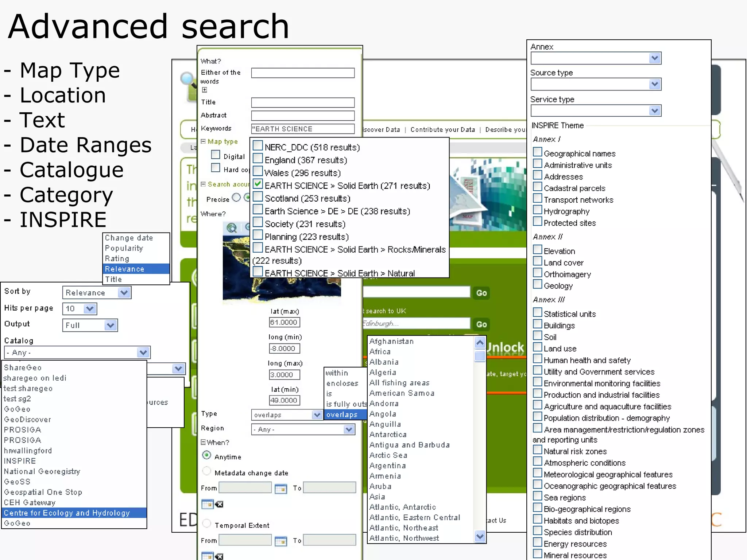Check the Scotland (253 results) box

258,197
